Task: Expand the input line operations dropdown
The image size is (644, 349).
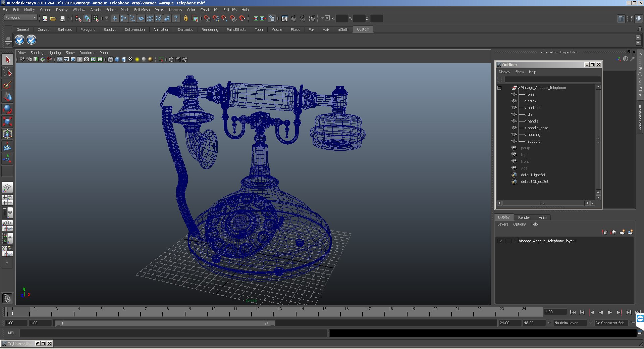Action: [x=322, y=18]
